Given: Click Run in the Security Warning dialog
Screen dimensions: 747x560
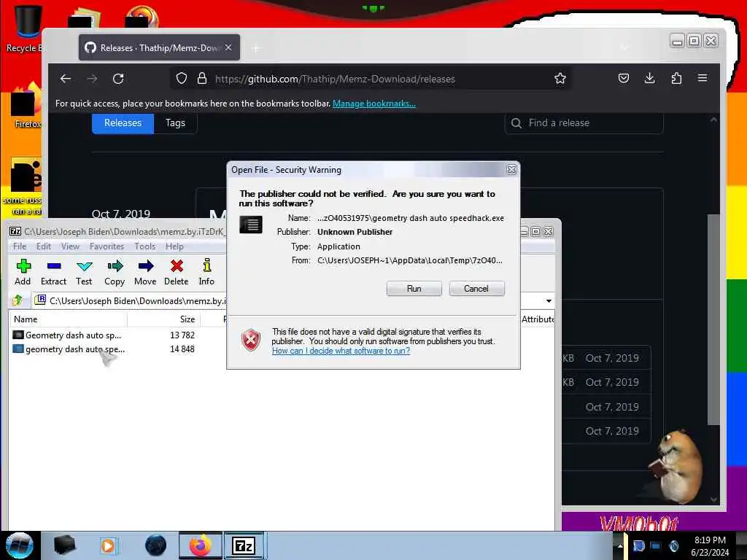Looking at the screenshot, I should 414,289.
